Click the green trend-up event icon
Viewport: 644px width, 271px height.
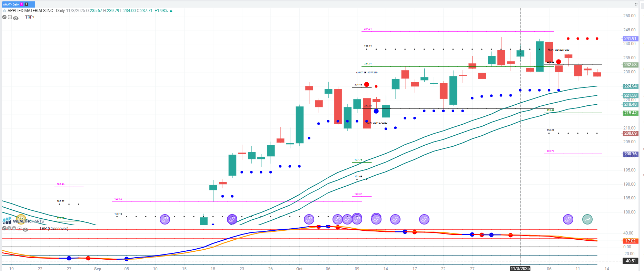587,219
